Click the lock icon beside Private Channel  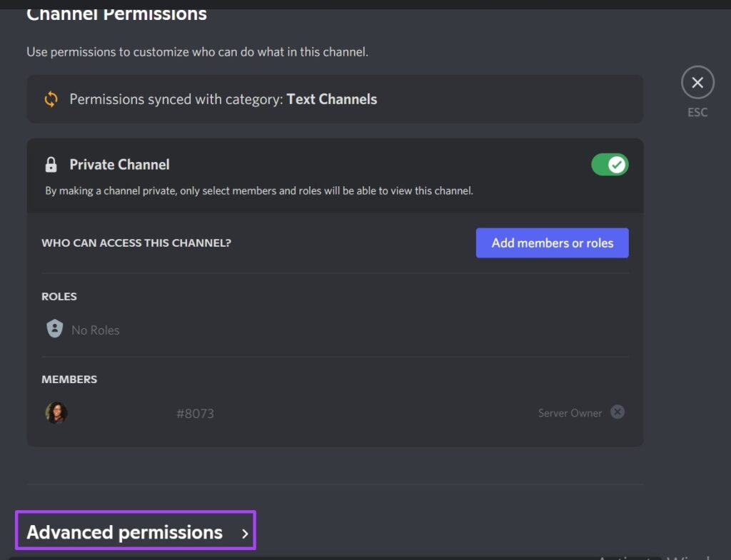[x=51, y=165]
